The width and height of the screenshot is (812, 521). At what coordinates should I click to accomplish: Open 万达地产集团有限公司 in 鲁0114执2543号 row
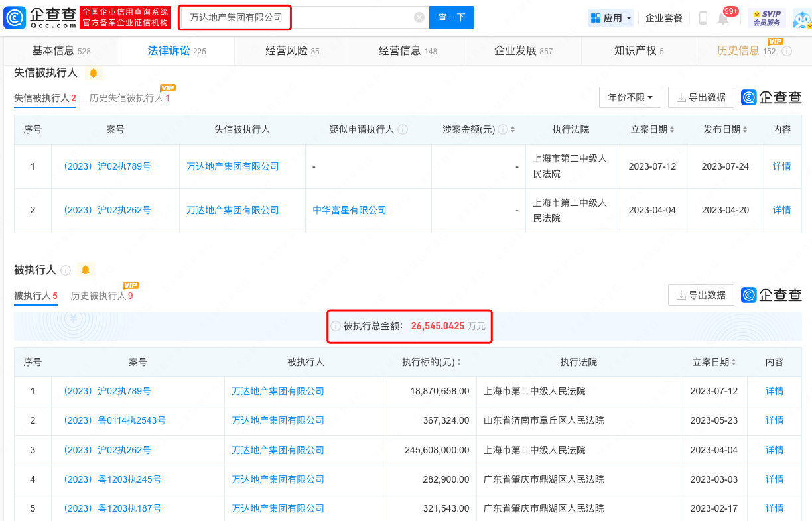coord(278,420)
